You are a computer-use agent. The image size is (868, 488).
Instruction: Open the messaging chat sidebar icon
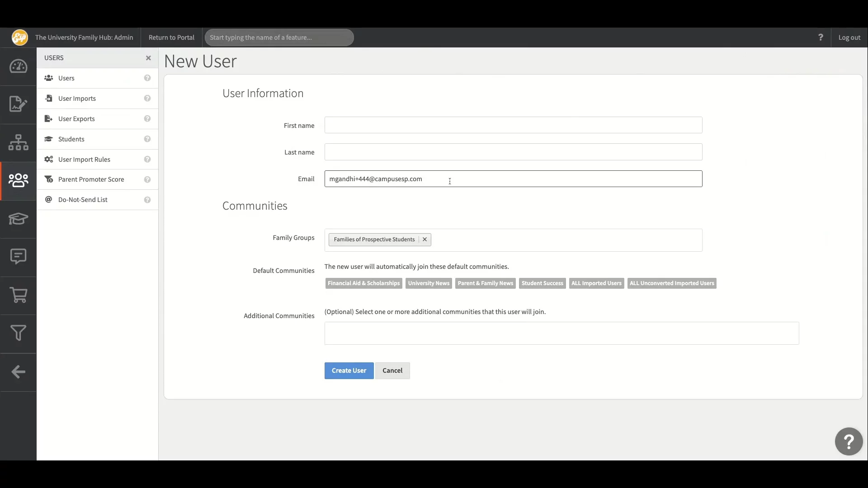(18, 257)
